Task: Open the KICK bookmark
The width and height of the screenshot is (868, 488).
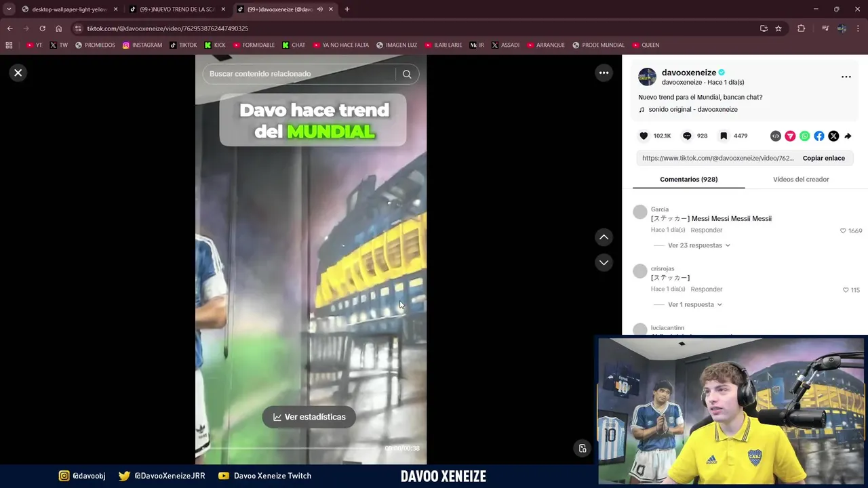Action: (215, 45)
